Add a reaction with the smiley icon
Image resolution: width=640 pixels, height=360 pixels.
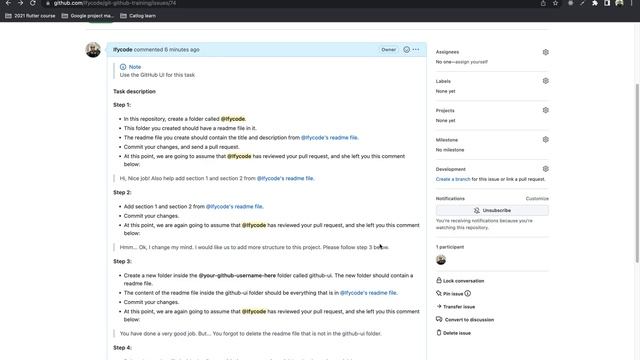pos(407,49)
